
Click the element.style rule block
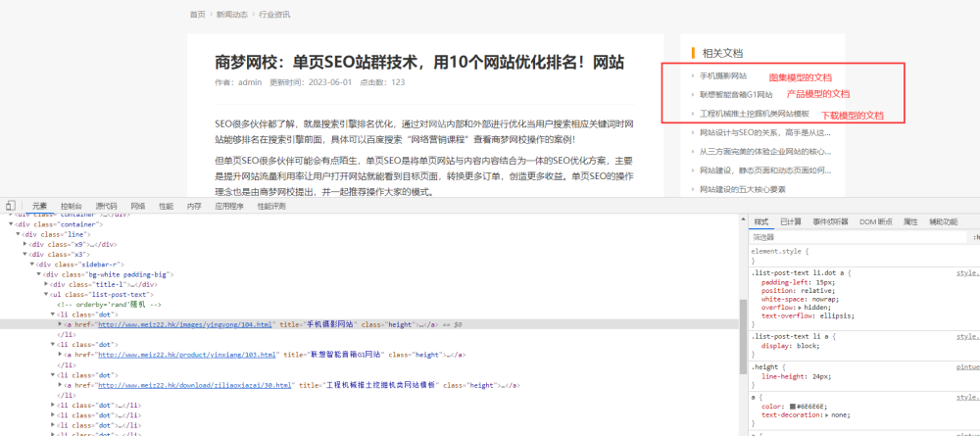[x=864, y=256]
